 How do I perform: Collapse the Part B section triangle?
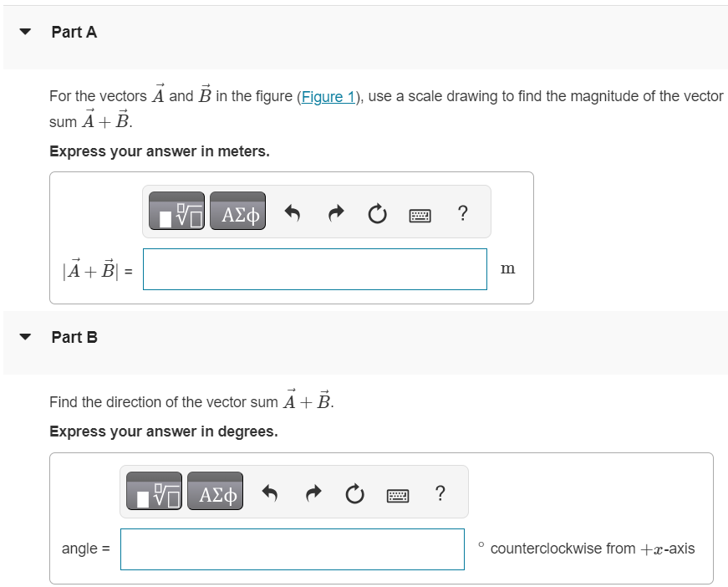[25, 337]
